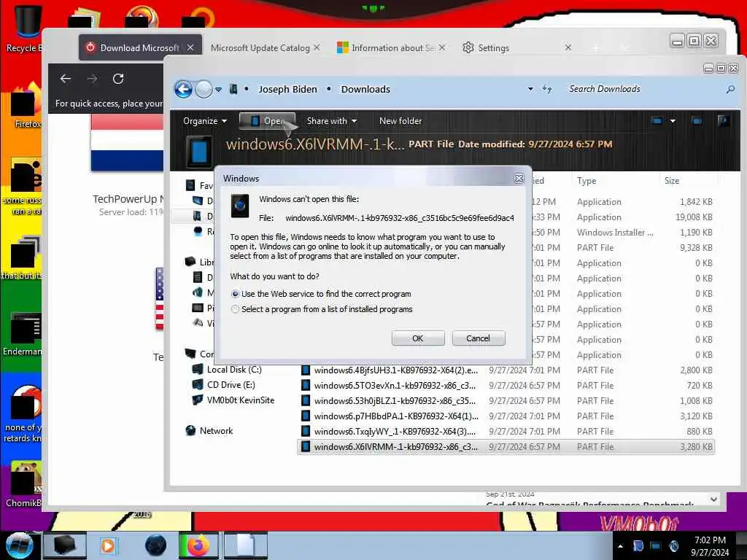The image size is (747, 560).
Task: Click the browser forward arrow
Action: pos(92,79)
